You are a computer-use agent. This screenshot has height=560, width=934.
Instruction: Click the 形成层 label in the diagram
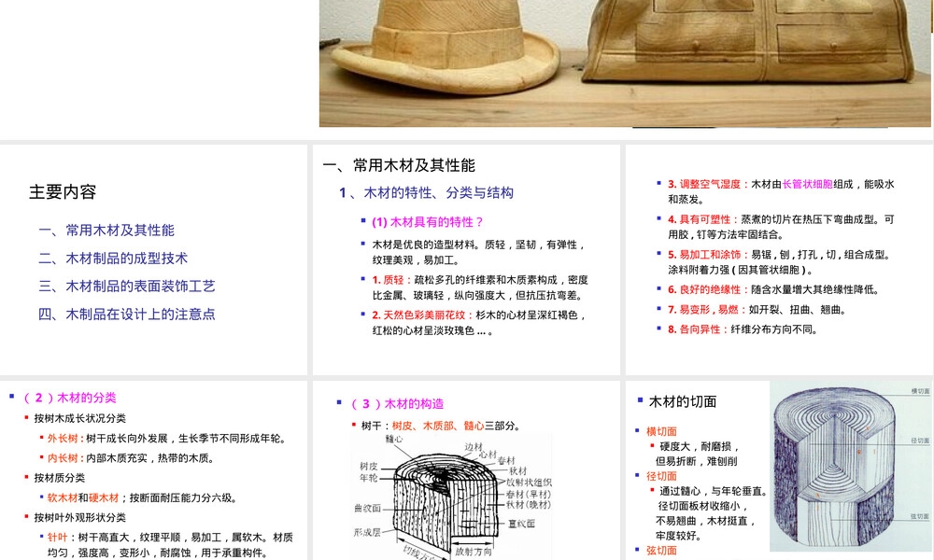coord(367,532)
